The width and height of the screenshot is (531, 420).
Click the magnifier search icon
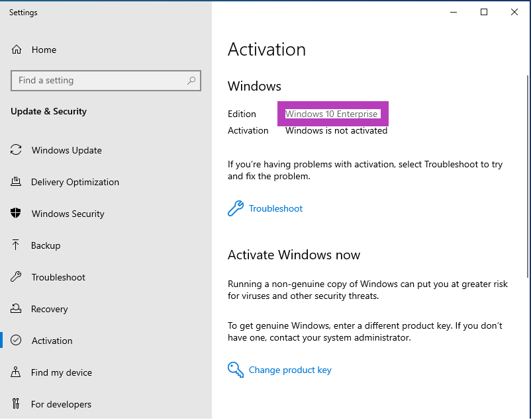tap(191, 81)
